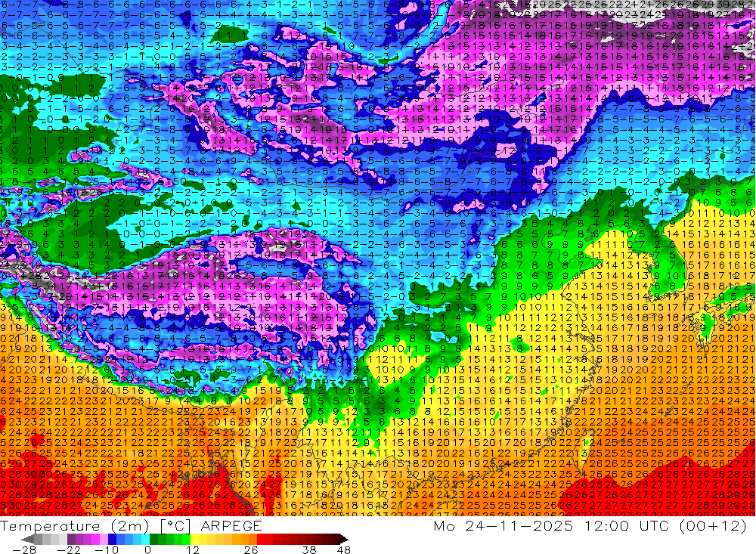Click the "26" legend scale label
The width and height of the screenshot is (756, 554).
click(250, 549)
